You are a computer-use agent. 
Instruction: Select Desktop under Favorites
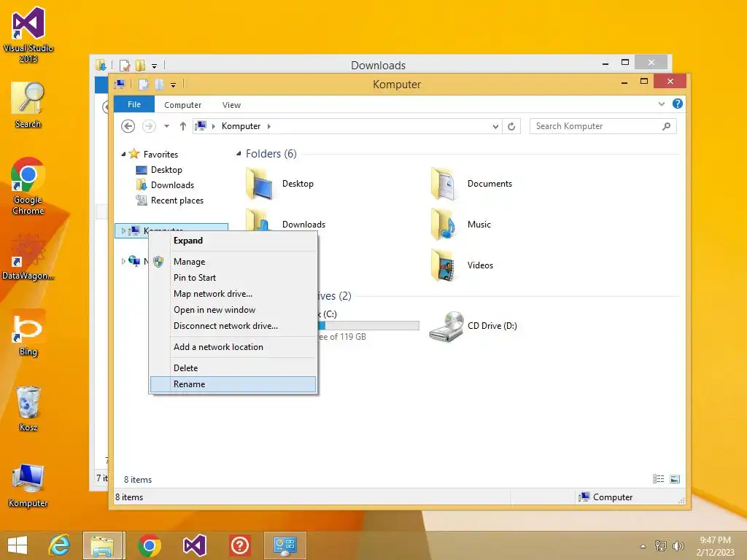pos(159,169)
